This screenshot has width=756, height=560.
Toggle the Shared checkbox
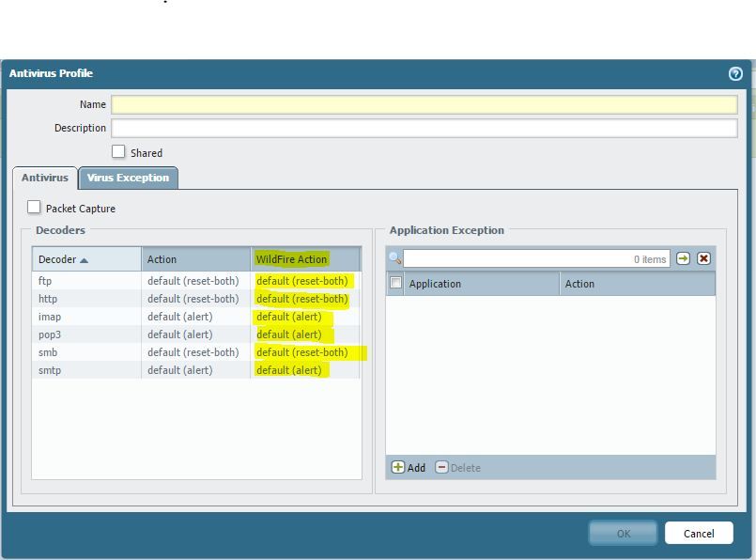pyautogui.click(x=118, y=152)
